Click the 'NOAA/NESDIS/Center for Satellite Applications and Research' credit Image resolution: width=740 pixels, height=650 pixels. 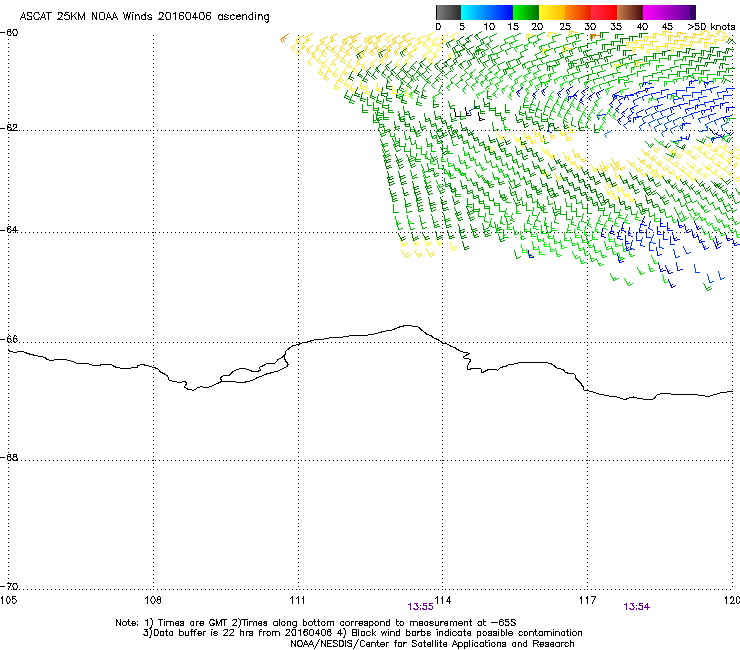[x=432, y=644]
